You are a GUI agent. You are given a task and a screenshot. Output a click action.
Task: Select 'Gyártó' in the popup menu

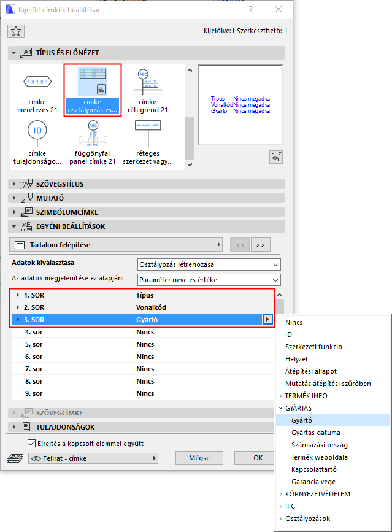tap(332, 420)
